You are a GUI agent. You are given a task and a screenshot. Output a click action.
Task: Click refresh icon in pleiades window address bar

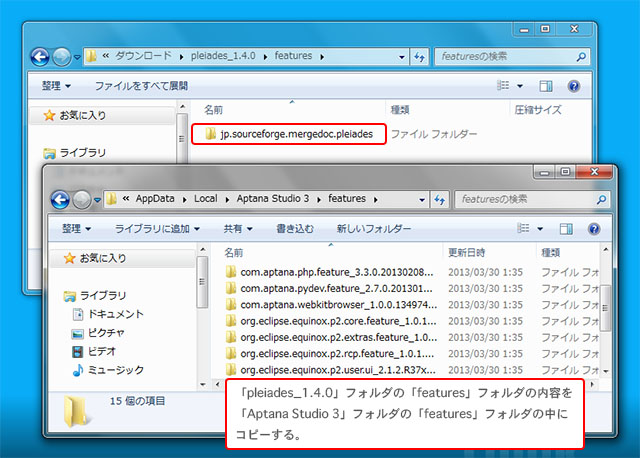[x=419, y=57]
